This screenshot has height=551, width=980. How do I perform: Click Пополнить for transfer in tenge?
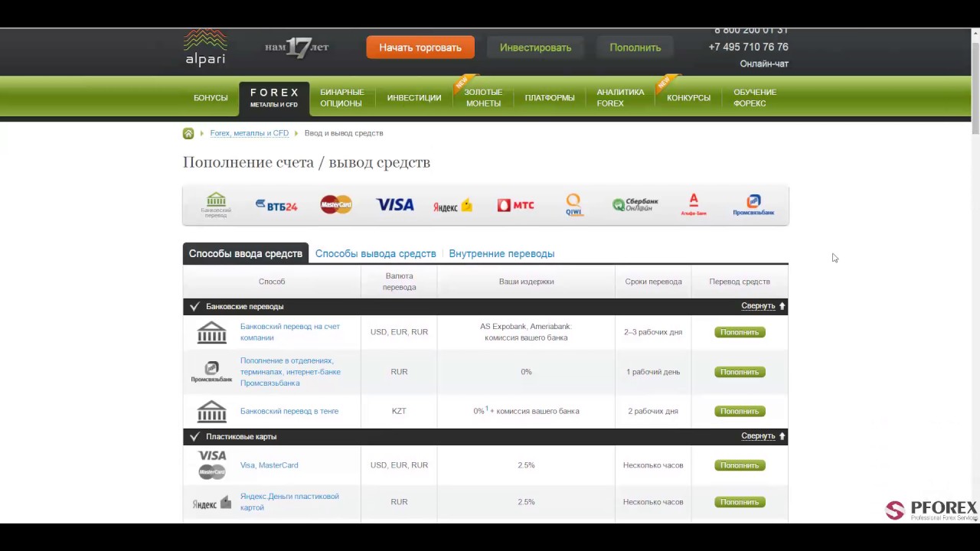pyautogui.click(x=740, y=411)
